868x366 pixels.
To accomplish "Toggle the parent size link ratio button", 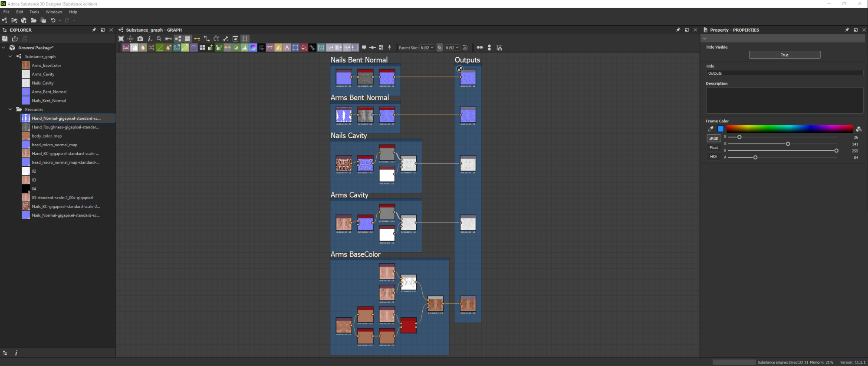I will [x=440, y=48].
